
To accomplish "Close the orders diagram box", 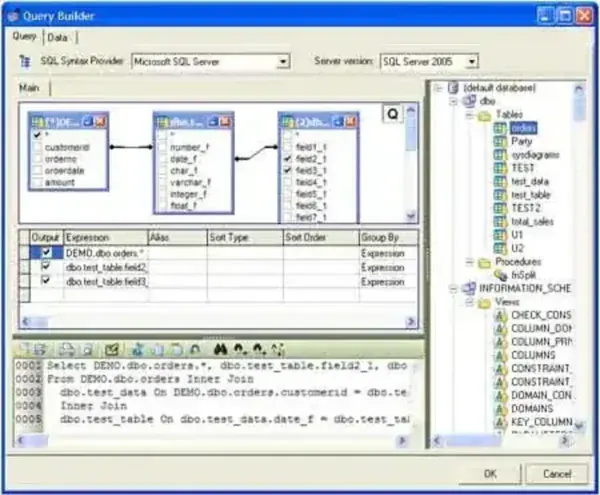I will coord(100,122).
